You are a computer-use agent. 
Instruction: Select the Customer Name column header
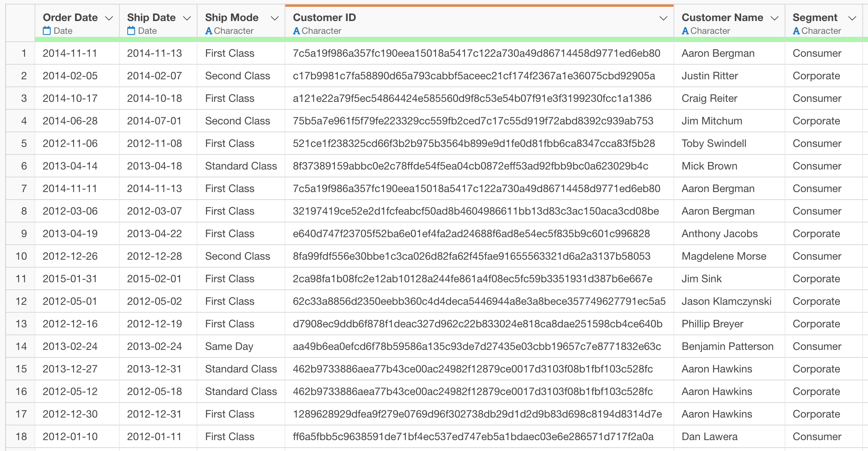[x=722, y=18]
